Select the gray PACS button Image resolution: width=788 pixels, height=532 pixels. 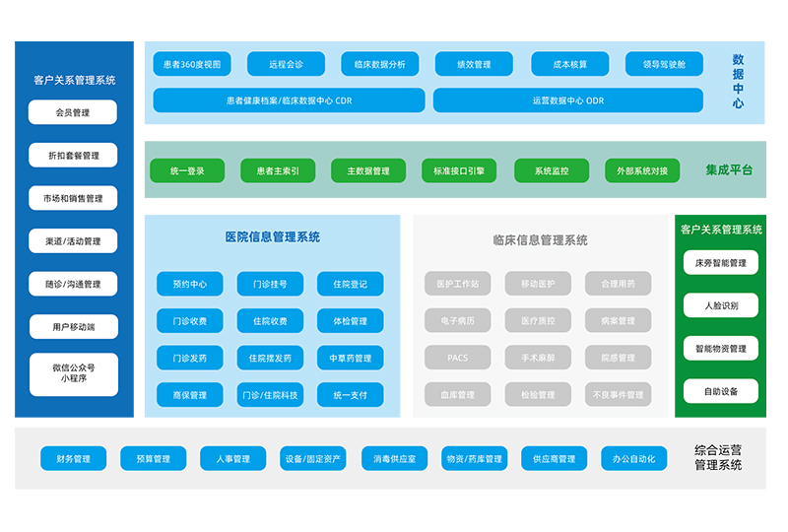coord(457,358)
